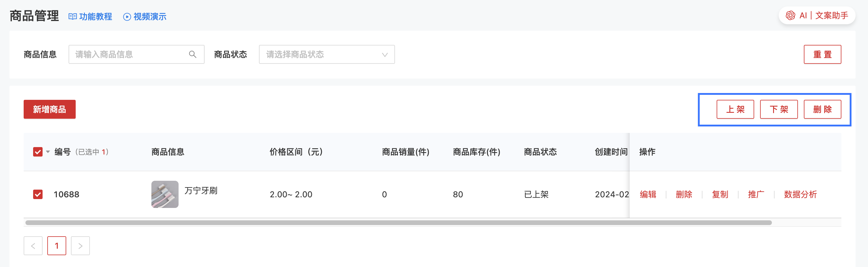Open 数据分析 for 万宁牙刷
This screenshot has width=868, height=267.
click(x=800, y=194)
